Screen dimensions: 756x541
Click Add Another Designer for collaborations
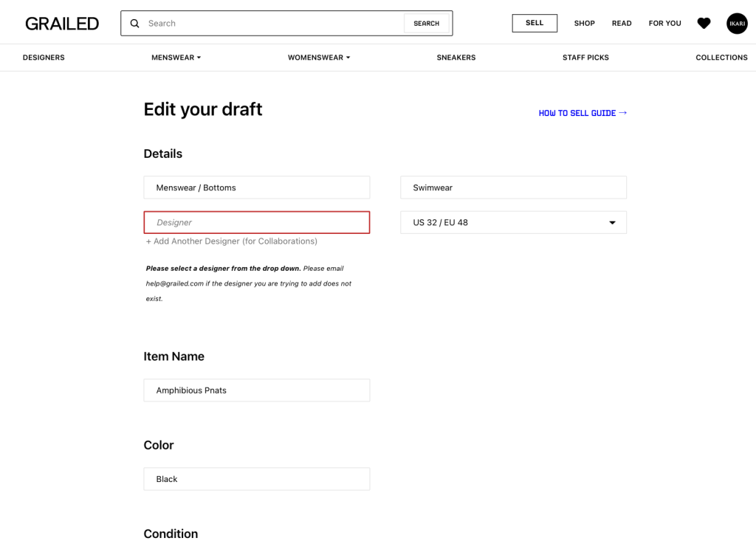[231, 241]
